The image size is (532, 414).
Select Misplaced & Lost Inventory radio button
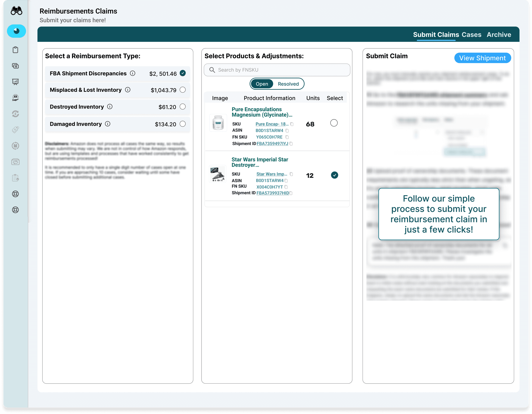click(x=183, y=90)
